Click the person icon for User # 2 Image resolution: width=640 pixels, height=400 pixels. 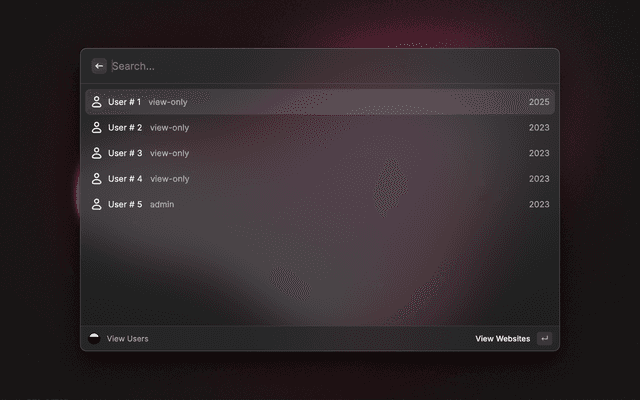97,128
